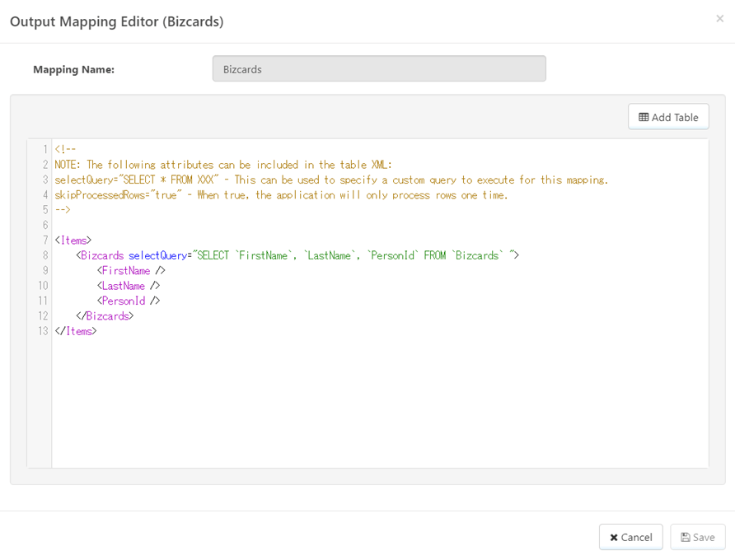The width and height of the screenshot is (735, 560).
Task: Click the opening Items tag
Action: [x=73, y=240]
